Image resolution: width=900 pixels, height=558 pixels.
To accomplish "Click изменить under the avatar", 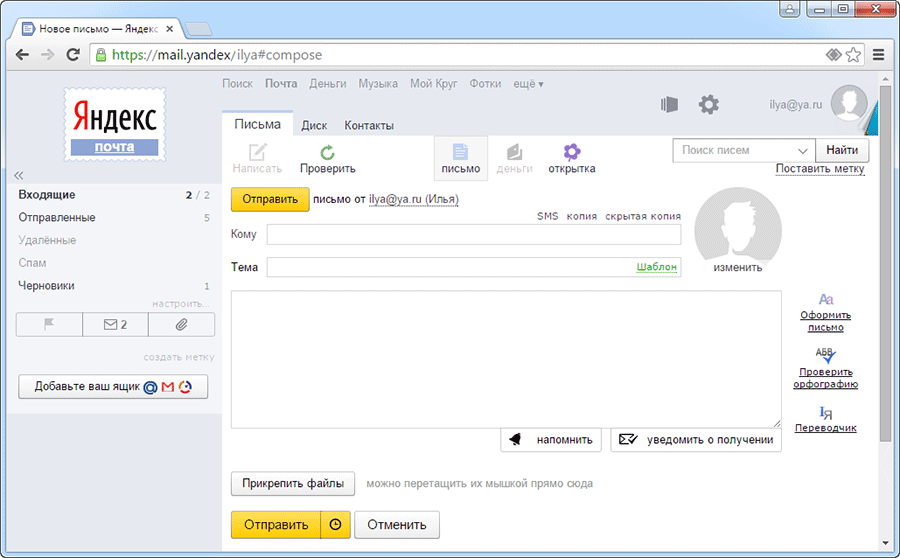I will click(738, 268).
